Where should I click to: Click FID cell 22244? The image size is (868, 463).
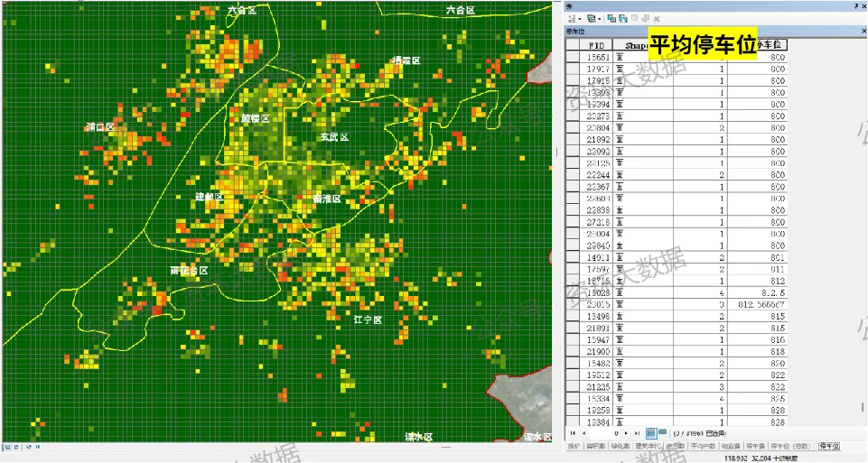point(598,175)
